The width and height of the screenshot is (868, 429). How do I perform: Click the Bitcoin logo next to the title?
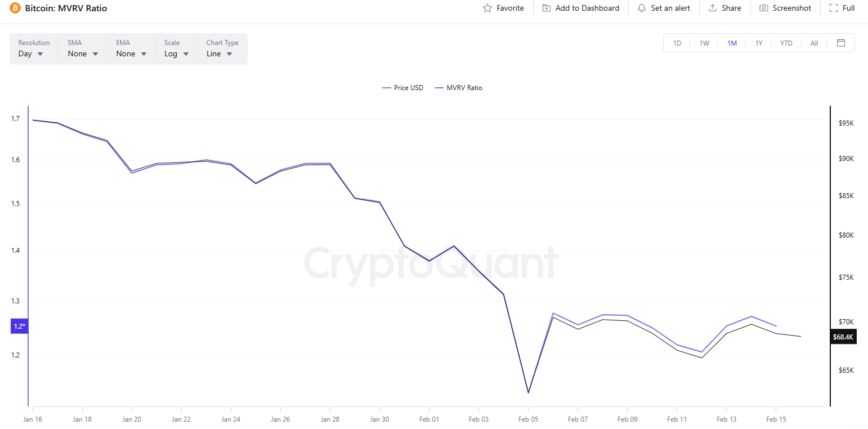(x=15, y=8)
